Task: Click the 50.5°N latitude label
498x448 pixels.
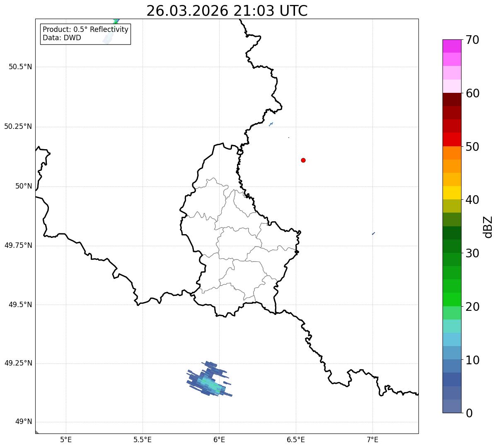Action: [20, 67]
